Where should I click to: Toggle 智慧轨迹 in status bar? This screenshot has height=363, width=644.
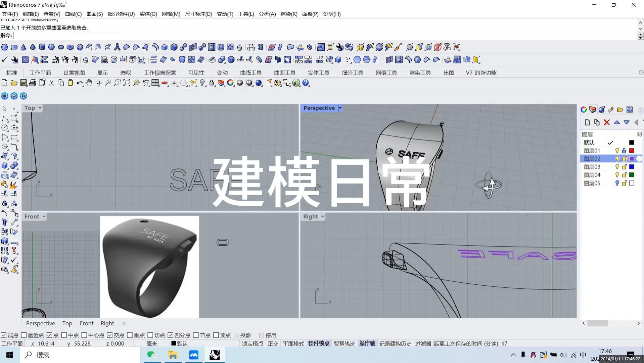point(344,344)
